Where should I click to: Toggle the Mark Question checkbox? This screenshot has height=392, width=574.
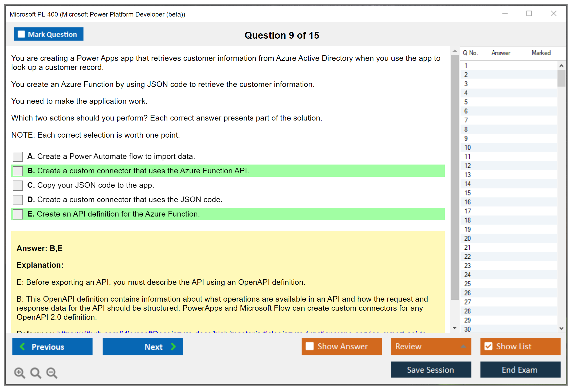(x=21, y=34)
